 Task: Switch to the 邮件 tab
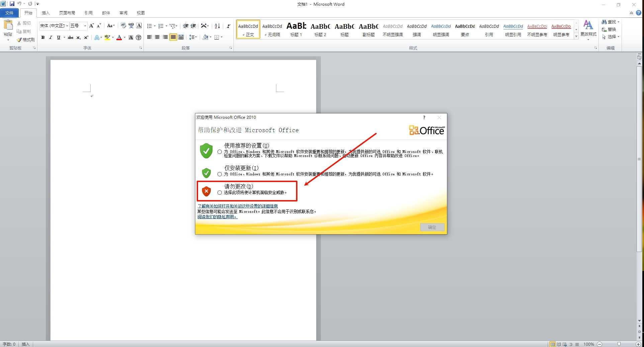pyautogui.click(x=106, y=13)
